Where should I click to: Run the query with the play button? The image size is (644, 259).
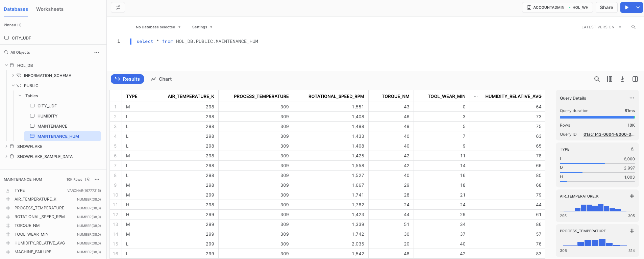(x=626, y=7)
